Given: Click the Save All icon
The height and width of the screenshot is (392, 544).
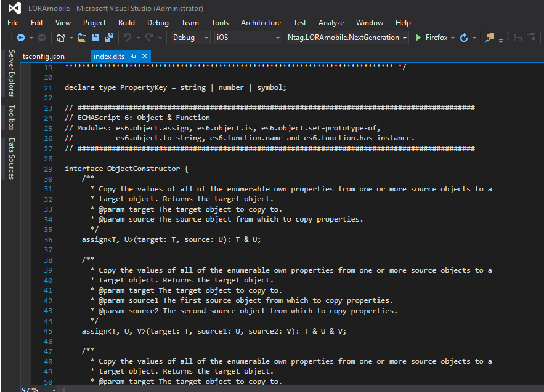Looking at the screenshot, I should click(108, 37).
